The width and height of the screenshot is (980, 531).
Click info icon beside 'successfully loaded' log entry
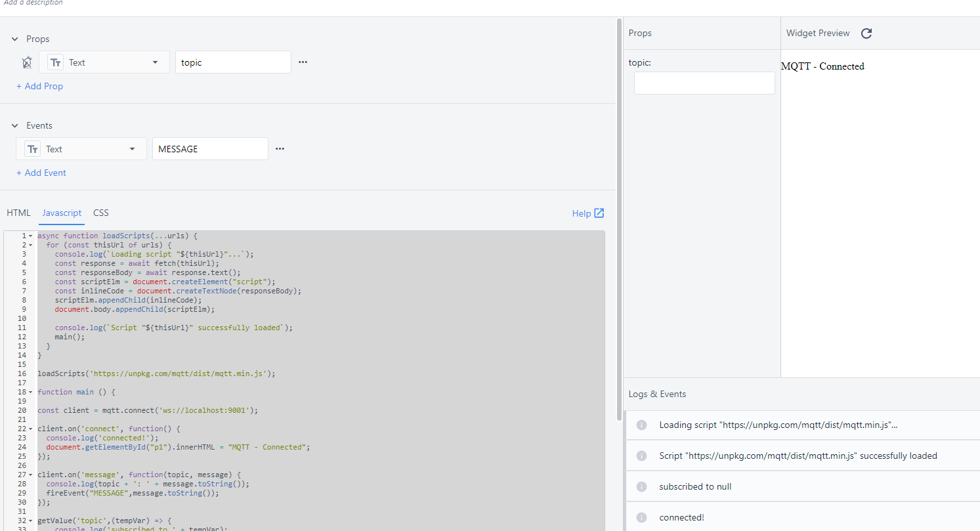[642, 456]
